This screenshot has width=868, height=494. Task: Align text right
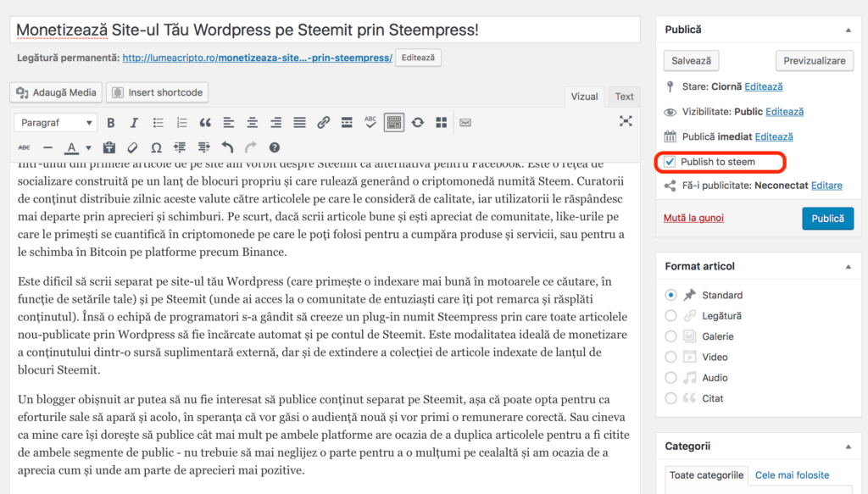pyautogui.click(x=275, y=123)
